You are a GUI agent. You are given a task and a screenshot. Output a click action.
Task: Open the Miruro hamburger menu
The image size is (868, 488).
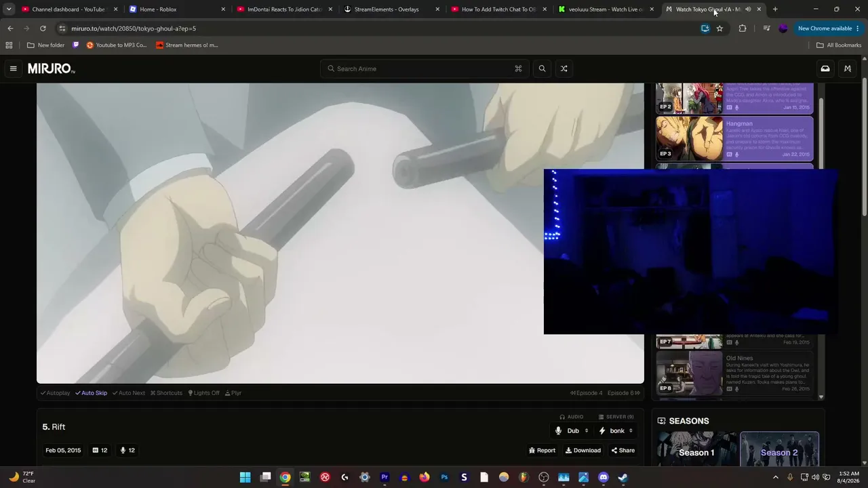click(13, 68)
